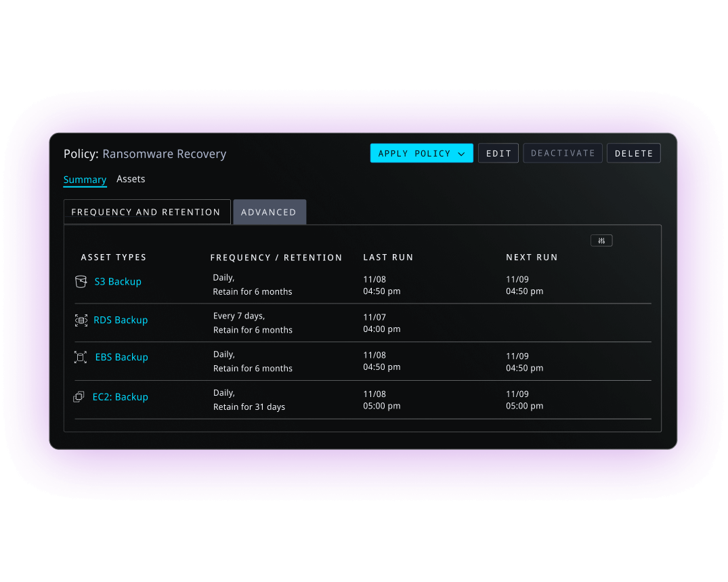Click the Last Run column header
The image size is (728, 582).
[388, 257]
